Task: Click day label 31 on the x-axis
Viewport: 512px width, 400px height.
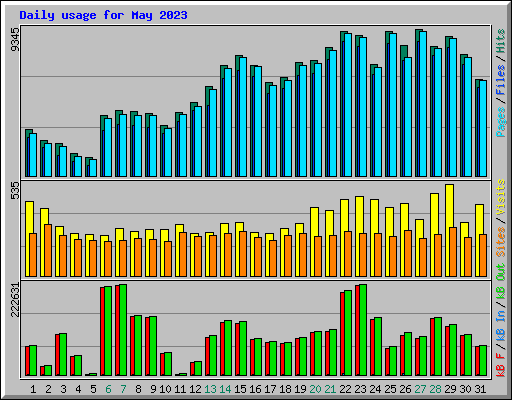Action: coord(480,389)
